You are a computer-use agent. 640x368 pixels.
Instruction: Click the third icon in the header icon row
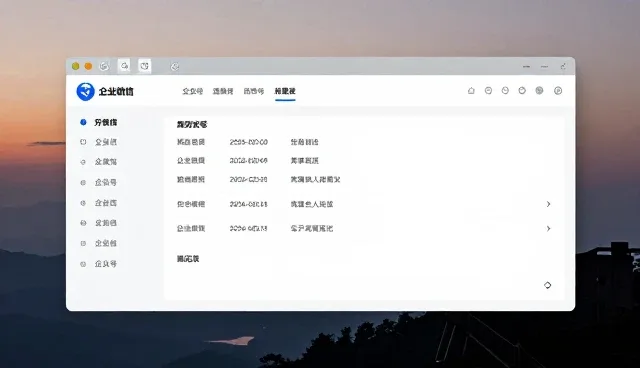pyautogui.click(x=505, y=91)
